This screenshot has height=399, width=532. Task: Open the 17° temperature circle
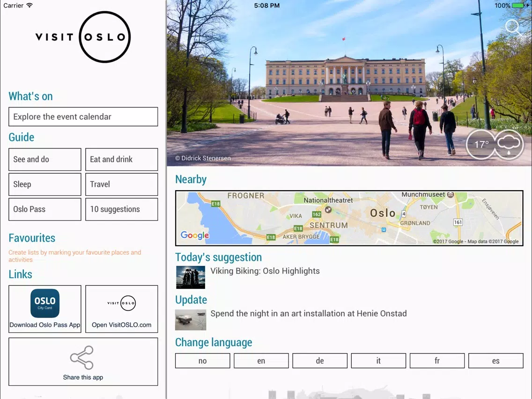480,145
